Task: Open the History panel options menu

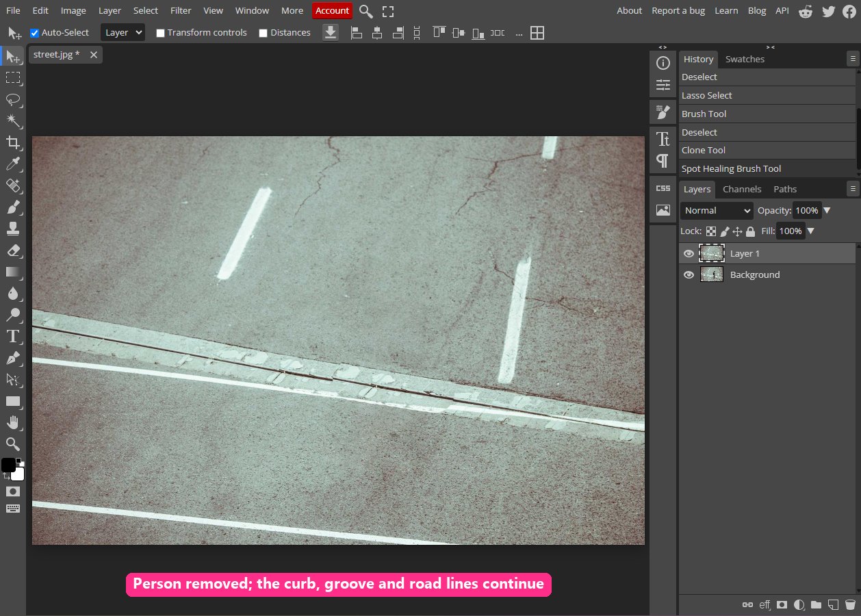Action: tap(852, 59)
